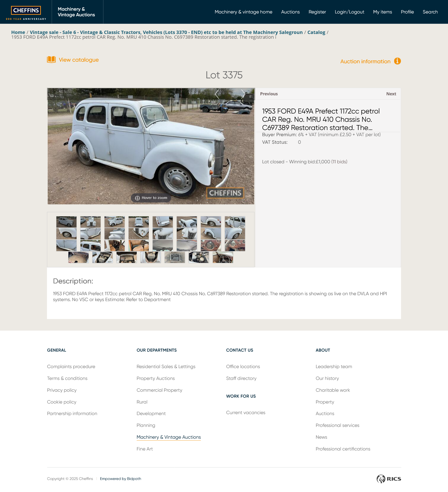Open Login/Logout in the top navigation
This screenshot has width=448, height=492.
pos(349,12)
